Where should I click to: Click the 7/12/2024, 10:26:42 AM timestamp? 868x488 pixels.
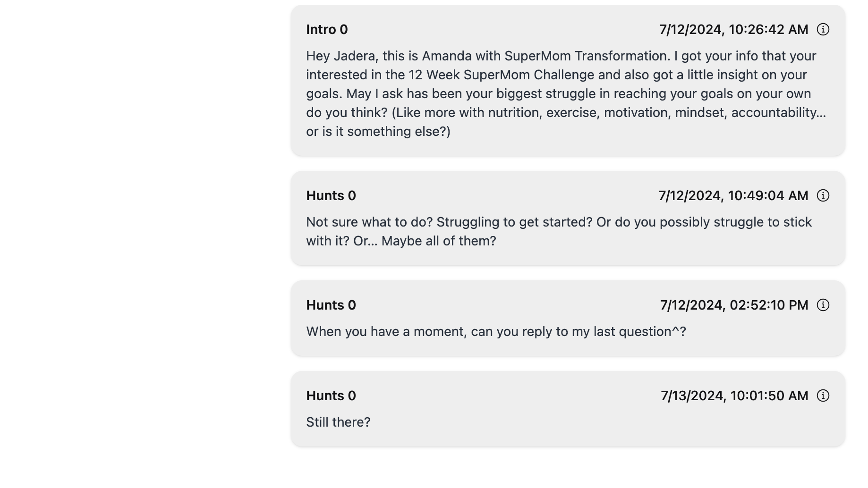point(733,30)
